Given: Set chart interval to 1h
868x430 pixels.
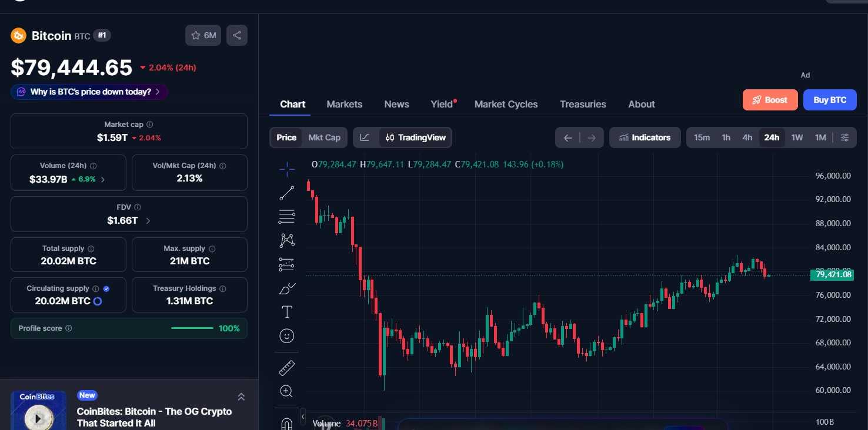Looking at the screenshot, I should 726,137.
